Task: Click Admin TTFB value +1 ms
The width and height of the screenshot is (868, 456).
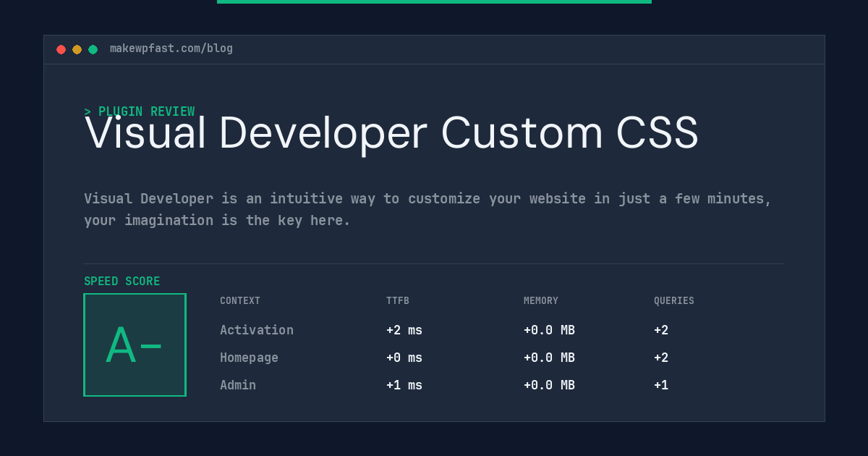Action: tap(404, 385)
